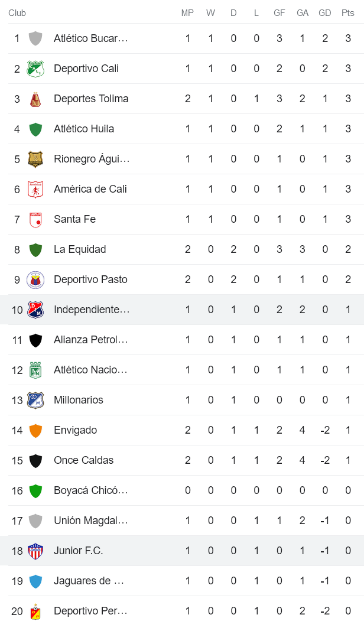Open the Deportivo Pereira club badge
Image resolution: width=364 pixels, height=631 pixels.
click(x=35, y=611)
